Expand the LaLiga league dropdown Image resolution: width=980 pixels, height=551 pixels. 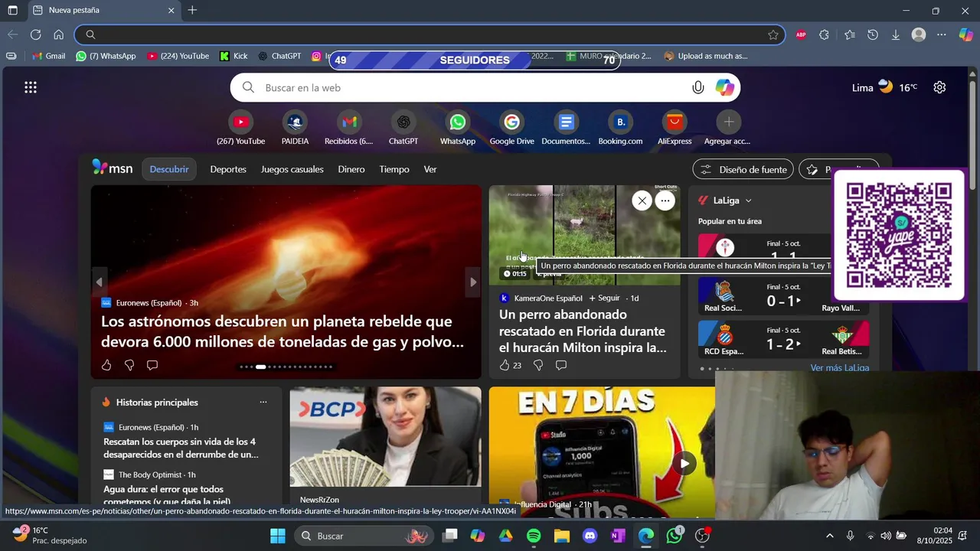coord(748,201)
